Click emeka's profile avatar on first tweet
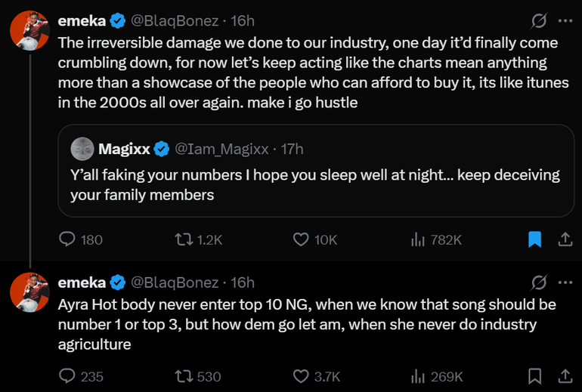 click(x=29, y=30)
